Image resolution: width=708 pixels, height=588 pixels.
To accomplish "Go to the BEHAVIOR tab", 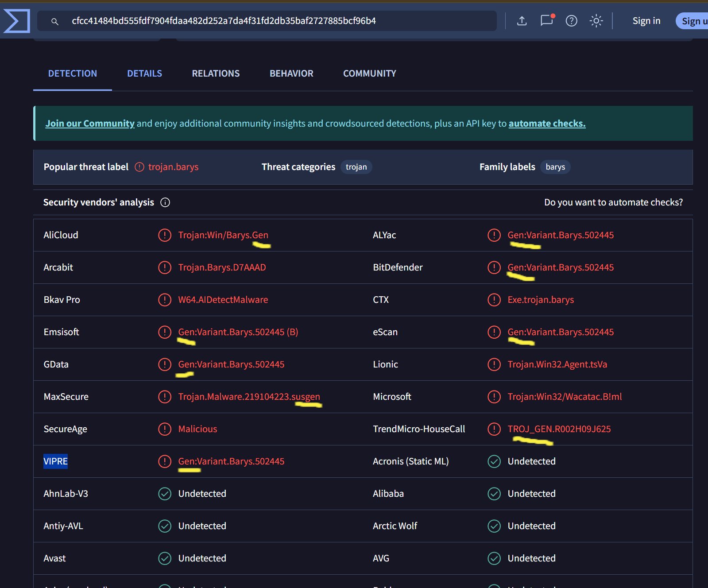I will click(x=291, y=73).
